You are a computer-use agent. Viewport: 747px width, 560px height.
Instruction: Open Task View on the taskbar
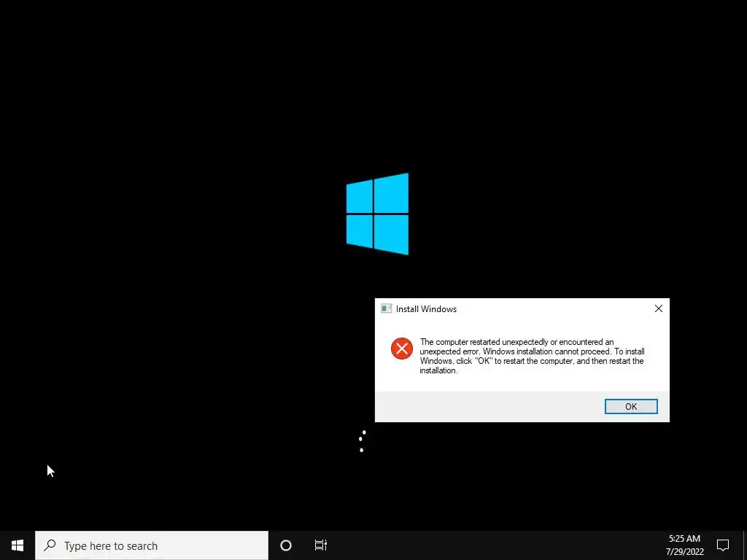pos(321,545)
